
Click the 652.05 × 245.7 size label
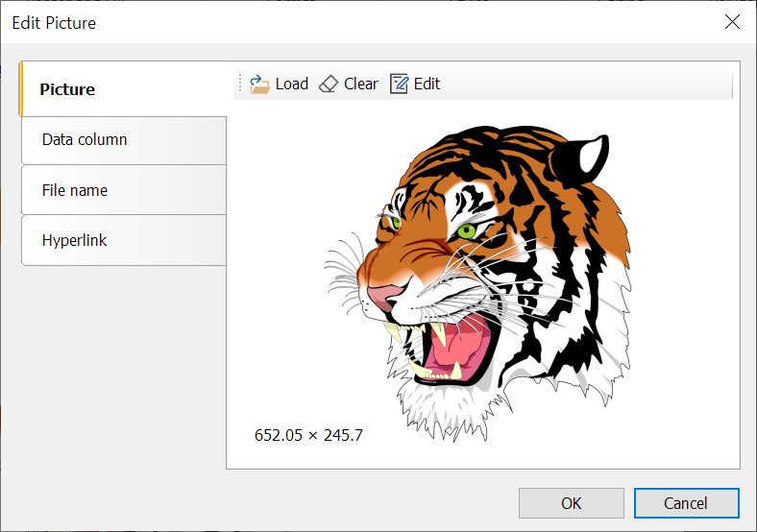[308, 435]
